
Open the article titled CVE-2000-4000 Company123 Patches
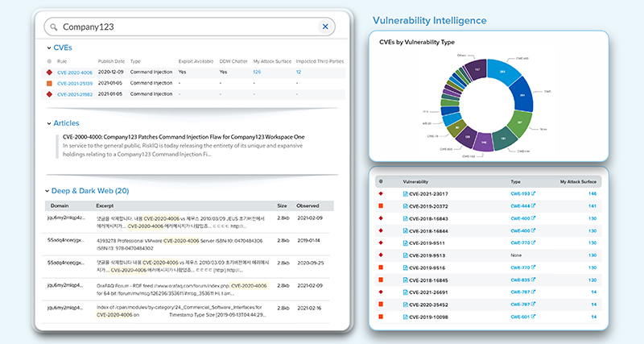pyautogui.click(x=184, y=137)
